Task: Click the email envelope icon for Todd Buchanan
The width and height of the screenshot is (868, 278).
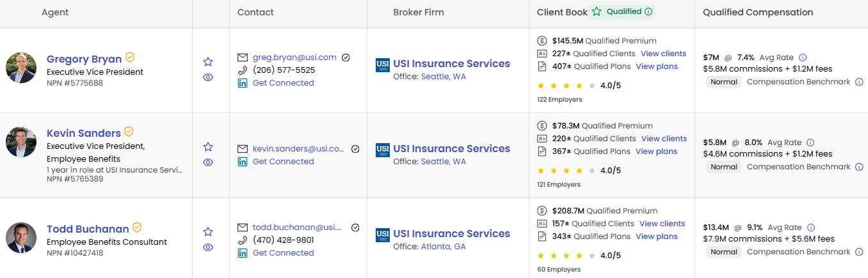Action: (242, 228)
